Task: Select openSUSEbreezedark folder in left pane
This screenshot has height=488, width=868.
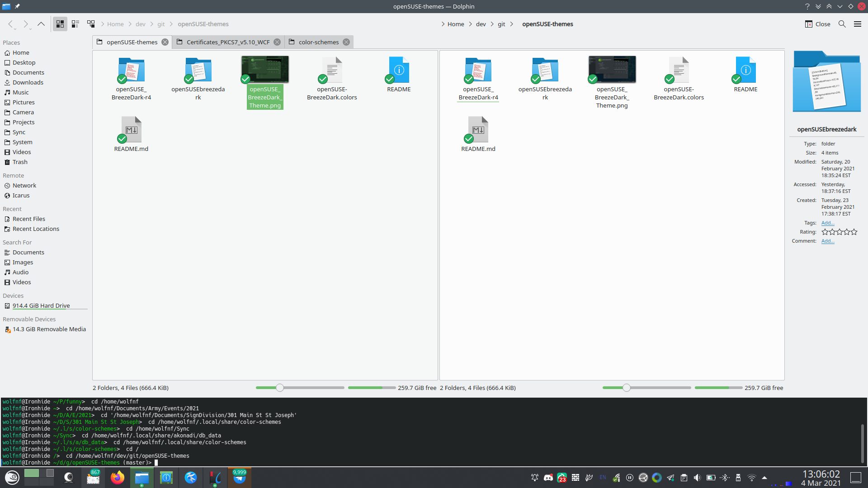Action: point(198,79)
